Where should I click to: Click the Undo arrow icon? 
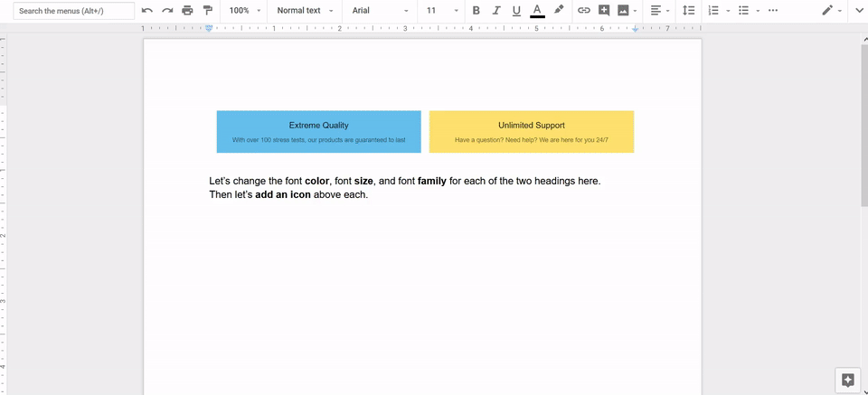[x=147, y=11]
